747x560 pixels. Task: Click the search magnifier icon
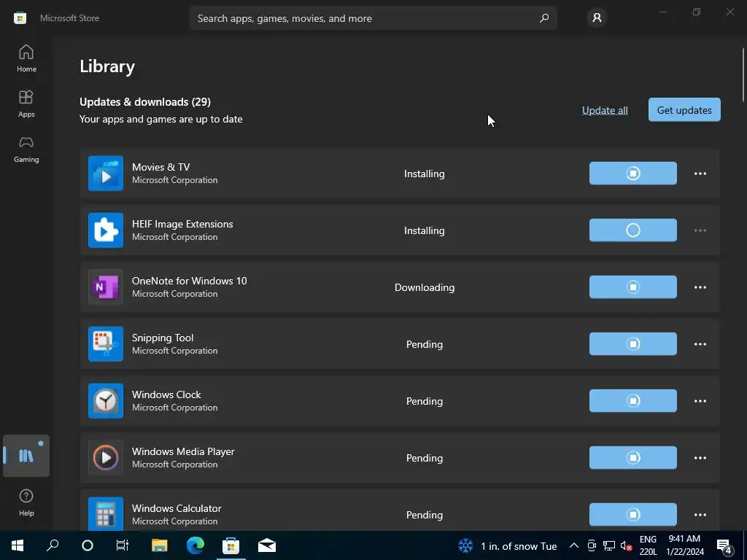coord(544,18)
